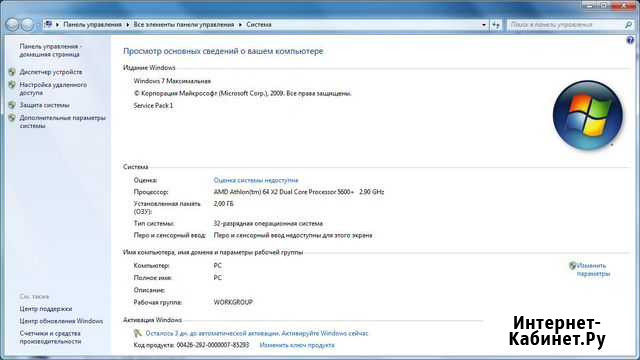Click AMD Athlon processor value text

(299, 192)
